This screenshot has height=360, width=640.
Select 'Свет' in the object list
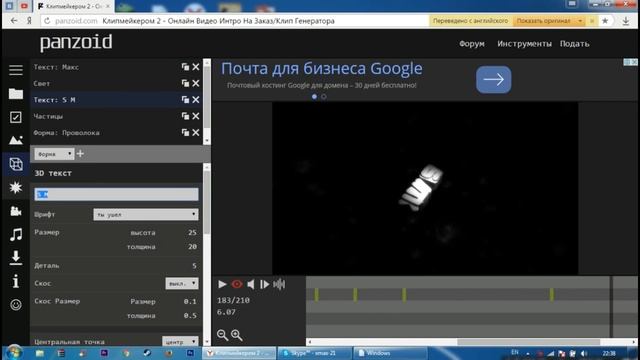click(x=42, y=83)
